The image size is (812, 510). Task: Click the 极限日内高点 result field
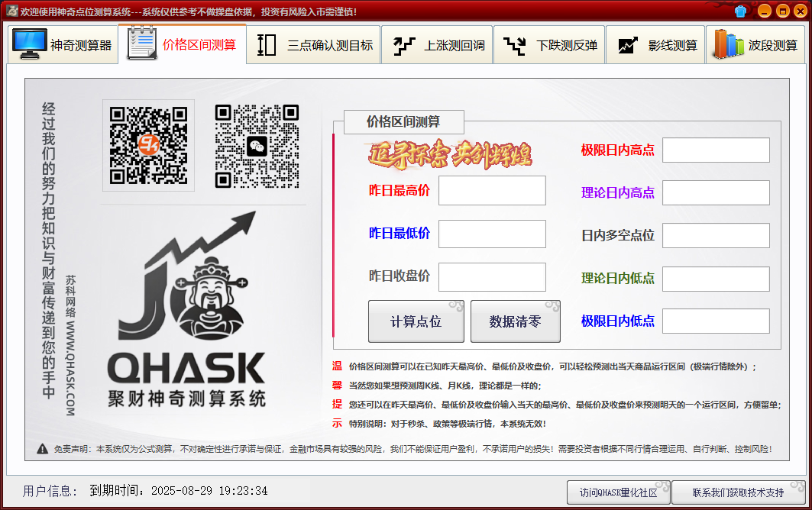[716, 150]
